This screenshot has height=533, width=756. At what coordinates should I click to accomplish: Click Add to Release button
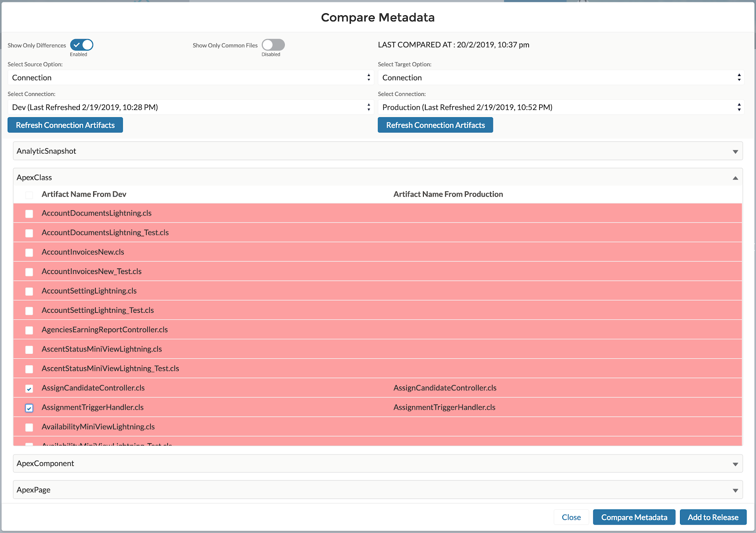pos(713,517)
